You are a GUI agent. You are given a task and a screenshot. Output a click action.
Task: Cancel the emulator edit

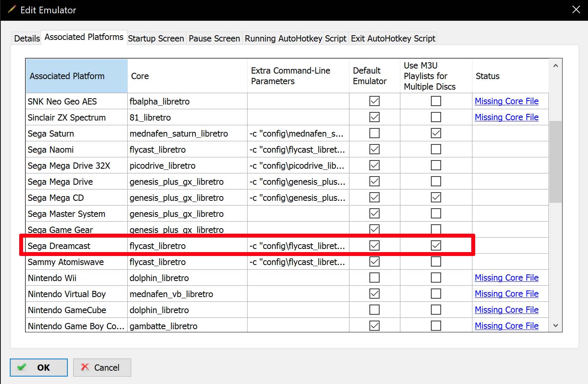tap(102, 368)
